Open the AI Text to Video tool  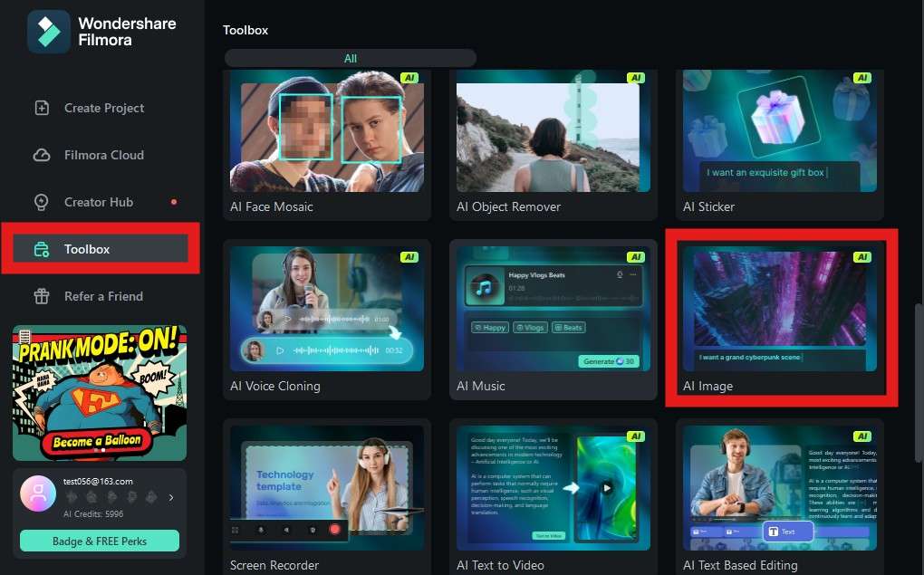[553, 498]
